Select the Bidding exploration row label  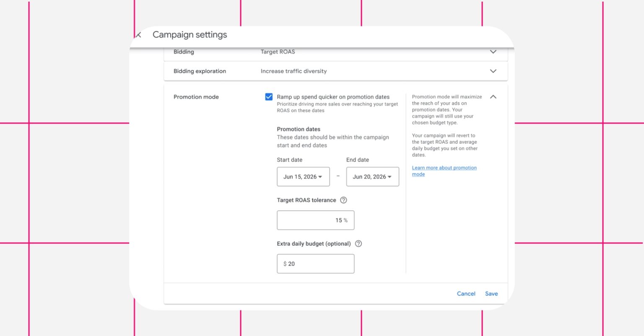(200, 71)
